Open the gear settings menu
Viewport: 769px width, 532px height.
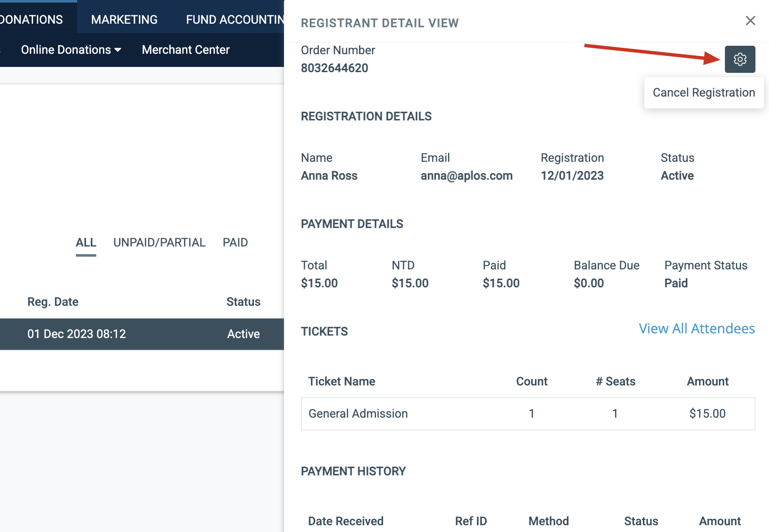740,59
